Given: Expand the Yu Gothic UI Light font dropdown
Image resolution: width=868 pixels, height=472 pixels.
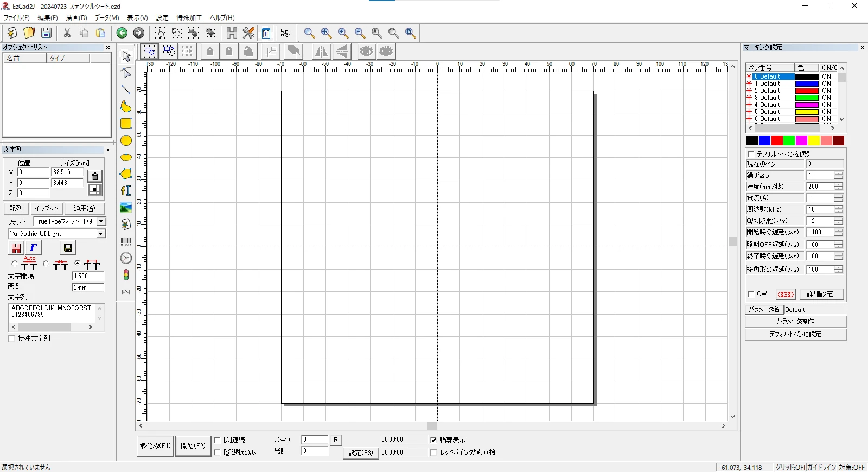Looking at the screenshot, I should coord(100,234).
